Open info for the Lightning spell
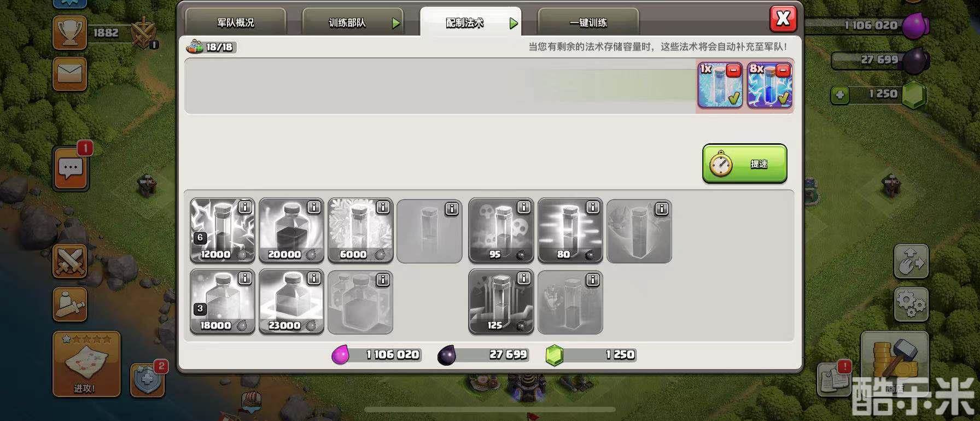The width and height of the screenshot is (980, 421). 245,207
